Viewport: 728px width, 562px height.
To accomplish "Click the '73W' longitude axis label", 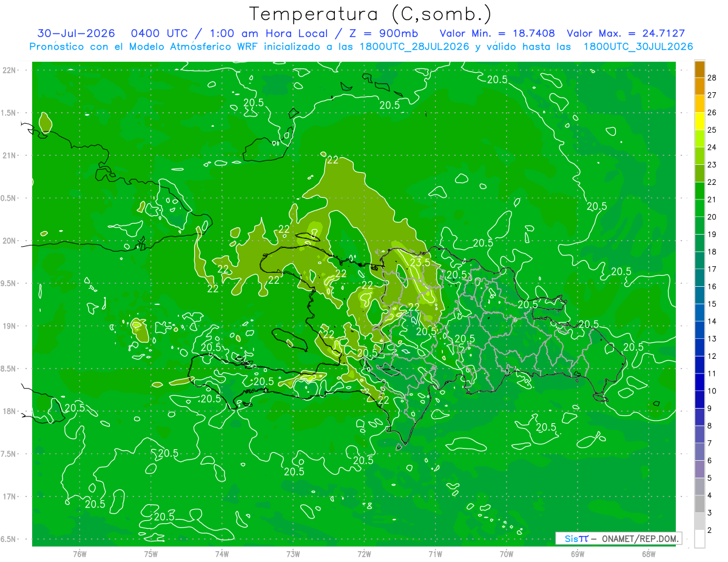I will click(x=293, y=554).
